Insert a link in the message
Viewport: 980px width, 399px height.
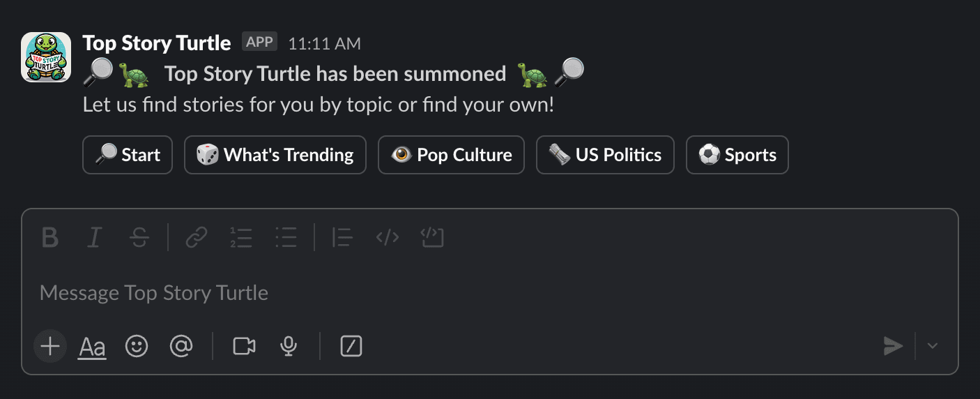(x=197, y=238)
